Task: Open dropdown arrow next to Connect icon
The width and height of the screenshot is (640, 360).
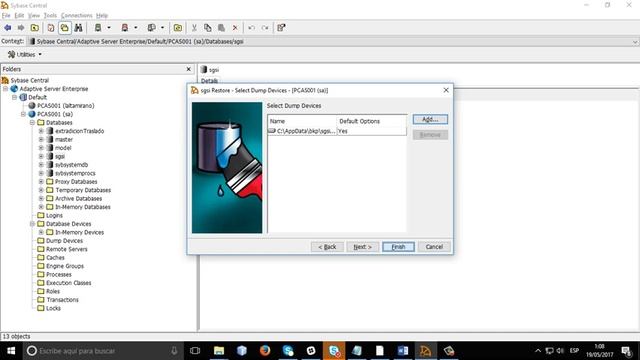Action: [109, 28]
